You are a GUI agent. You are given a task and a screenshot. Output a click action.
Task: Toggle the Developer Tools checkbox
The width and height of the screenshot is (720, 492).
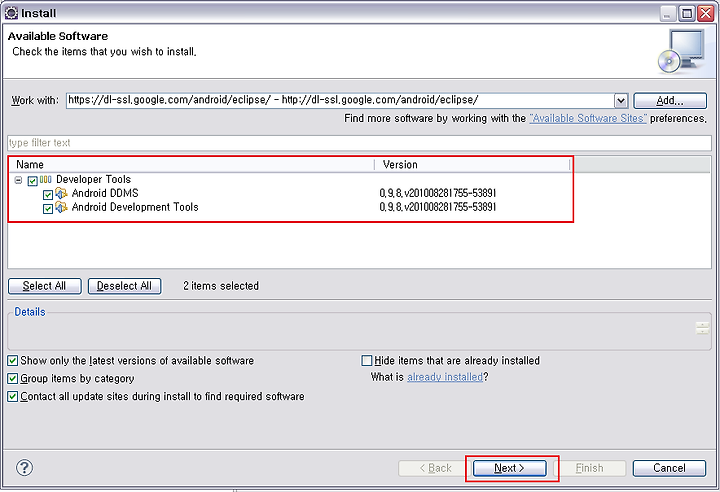32,181
